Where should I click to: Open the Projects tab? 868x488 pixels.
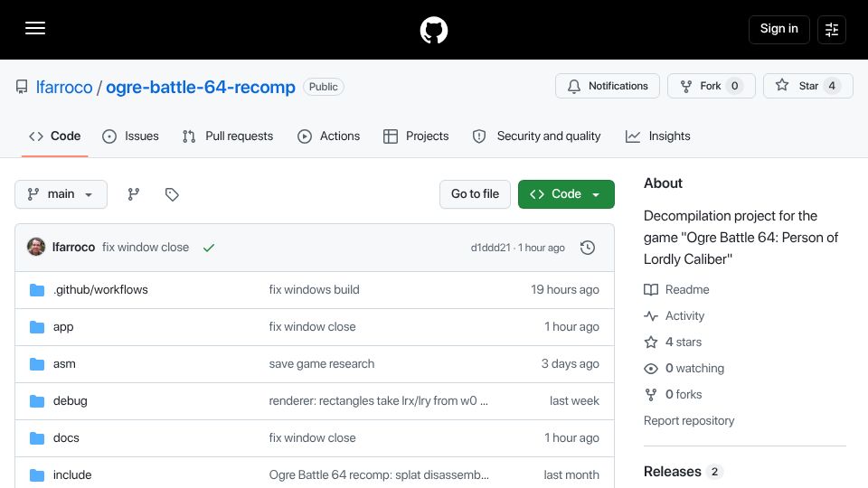point(416,136)
